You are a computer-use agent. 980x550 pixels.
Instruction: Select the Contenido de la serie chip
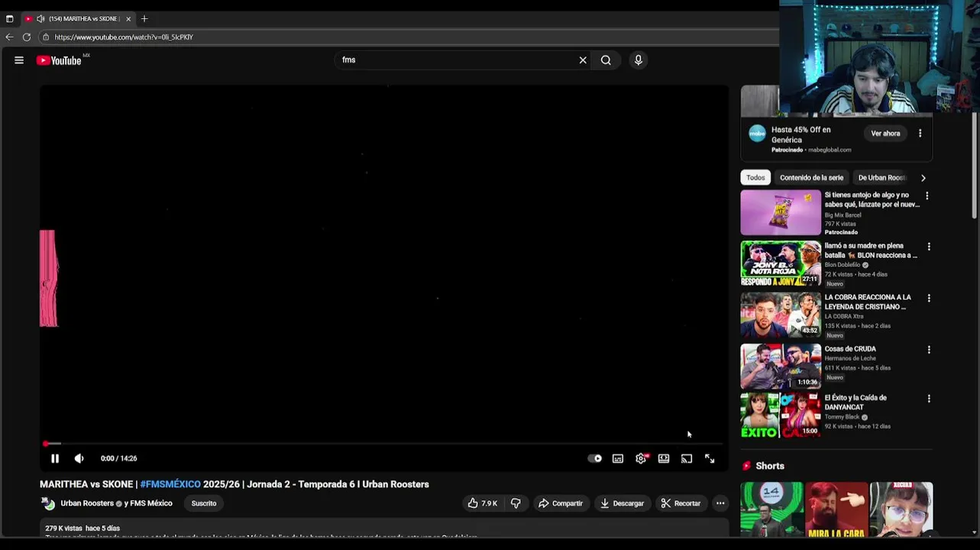point(811,177)
